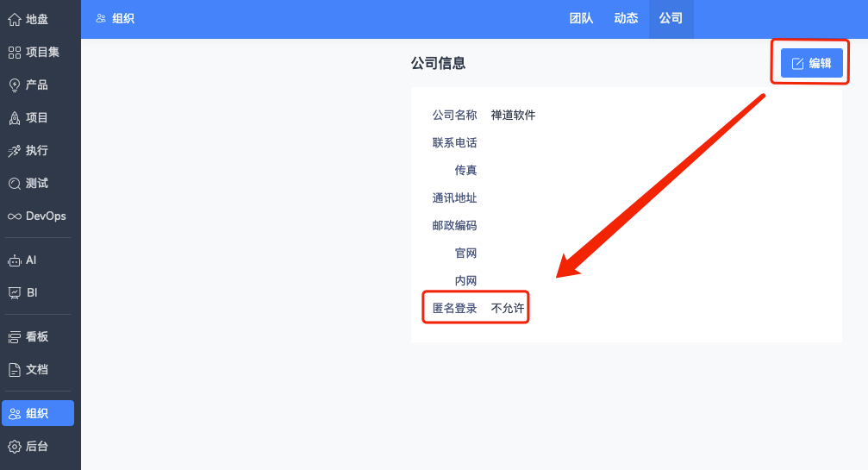
Task: Click the 测试 sidebar label
Action: (x=37, y=183)
